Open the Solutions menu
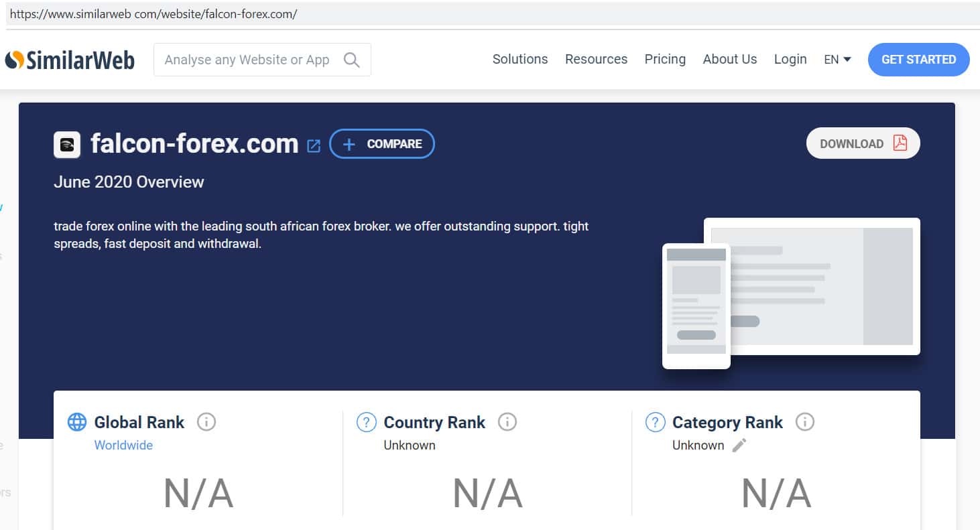This screenshot has width=980, height=530. pyautogui.click(x=520, y=59)
